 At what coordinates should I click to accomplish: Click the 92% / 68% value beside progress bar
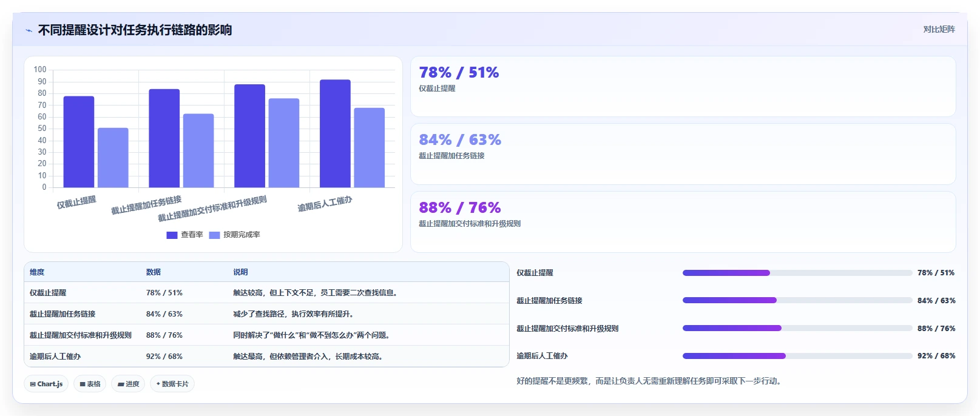[936, 356]
